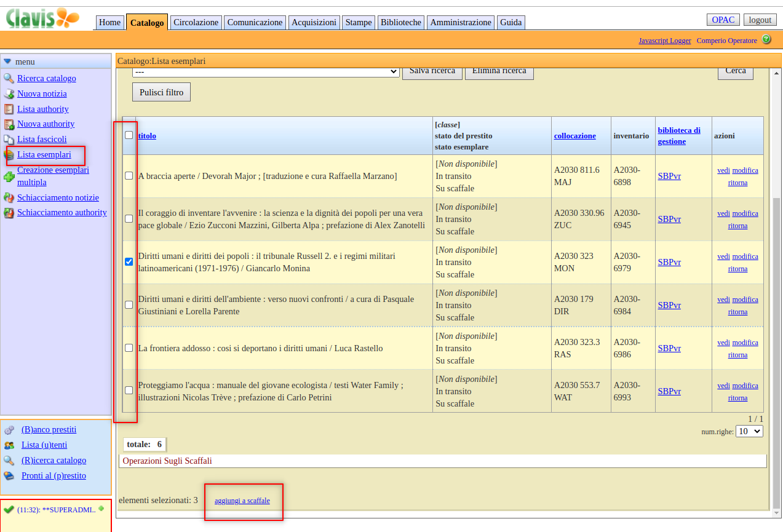Open the Circolazione tab

196,22
